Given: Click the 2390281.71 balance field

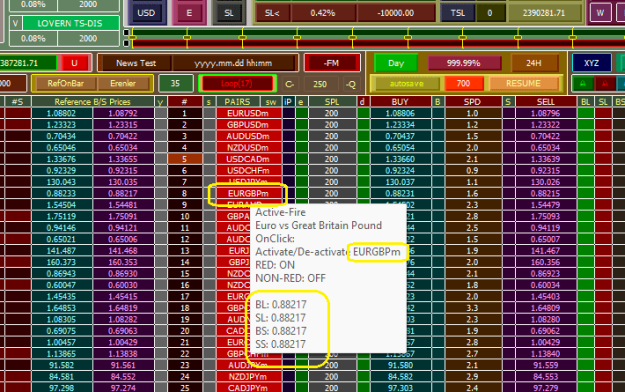Looking at the screenshot, I should point(544,13).
